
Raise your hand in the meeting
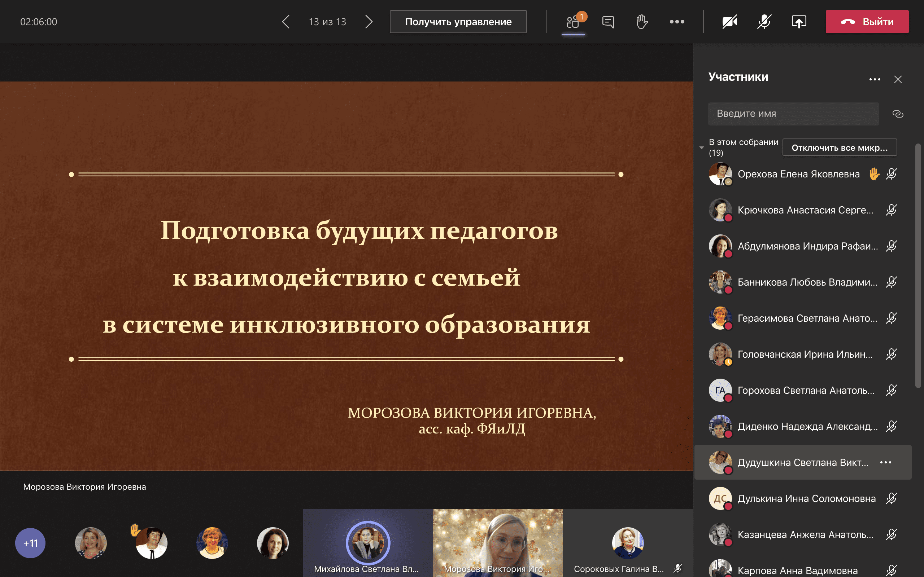coord(642,22)
